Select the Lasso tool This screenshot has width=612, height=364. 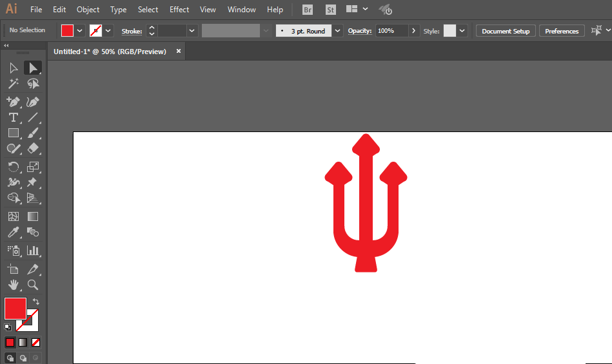33,83
